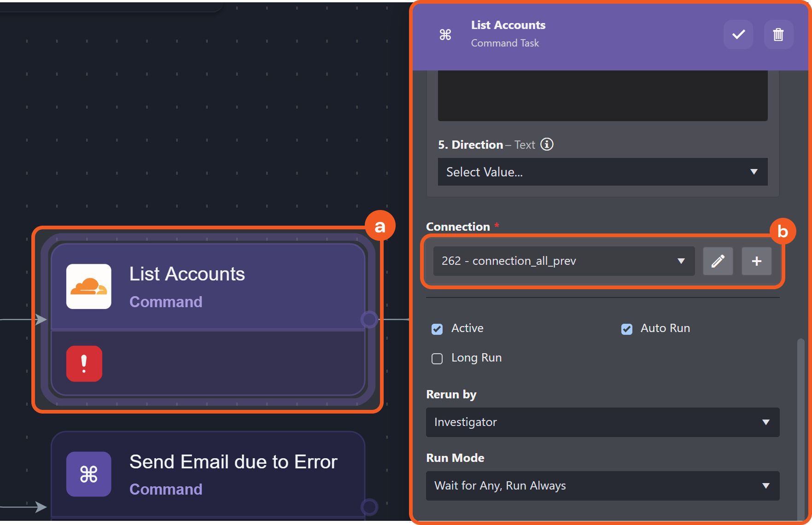Click the command icon on Send Email node

tap(89, 474)
